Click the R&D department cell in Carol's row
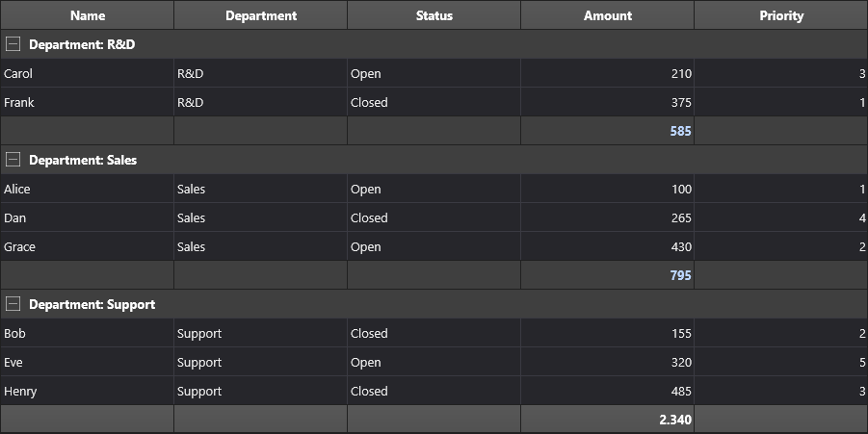868x434 pixels. click(x=261, y=73)
